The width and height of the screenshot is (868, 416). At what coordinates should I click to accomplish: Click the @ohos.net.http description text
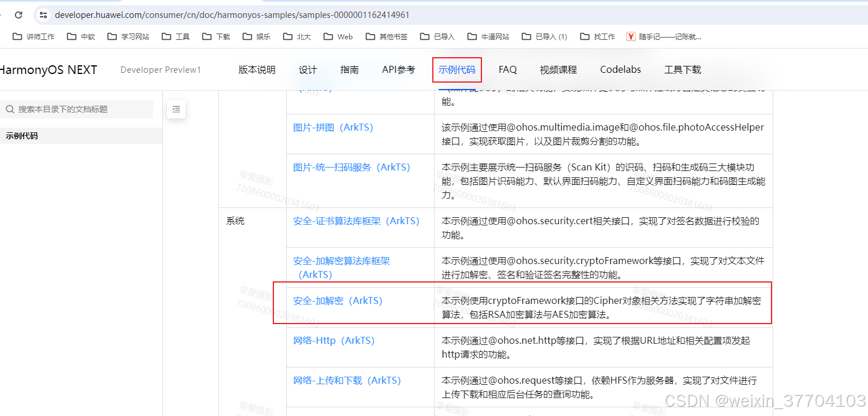click(x=596, y=347)
